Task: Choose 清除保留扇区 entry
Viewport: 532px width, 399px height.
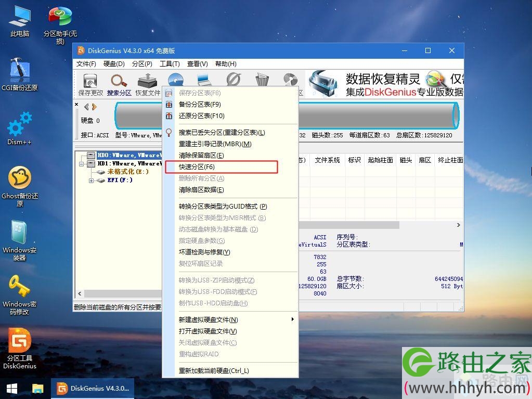Action: 230,156
